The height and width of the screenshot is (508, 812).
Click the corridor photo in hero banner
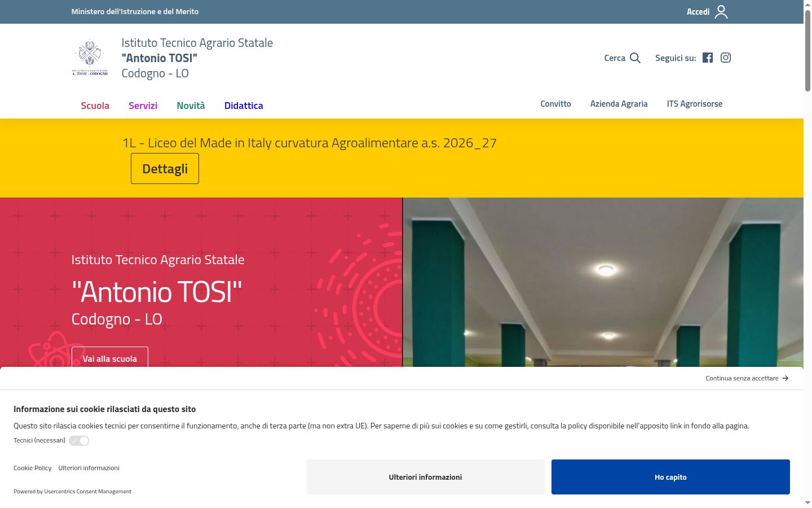tap(603, 282)
